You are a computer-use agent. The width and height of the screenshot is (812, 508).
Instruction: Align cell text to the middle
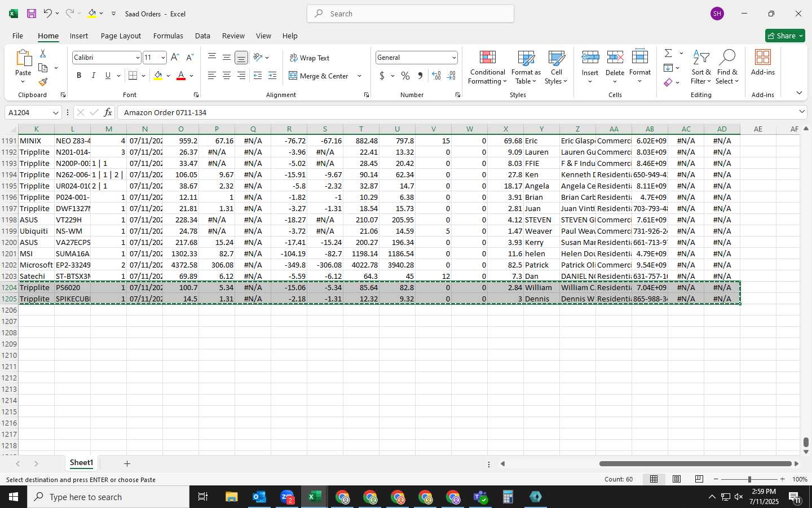point(227,58)
